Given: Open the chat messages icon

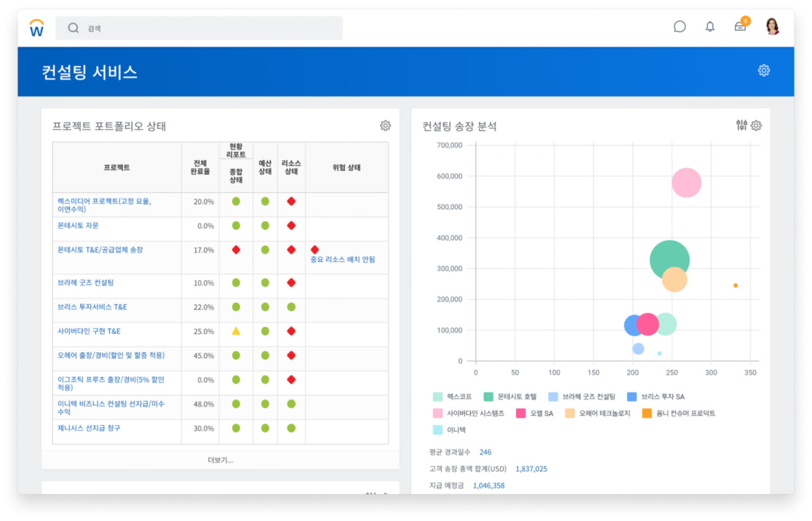Looking at the screenshot, I should [x=679, y=27].
